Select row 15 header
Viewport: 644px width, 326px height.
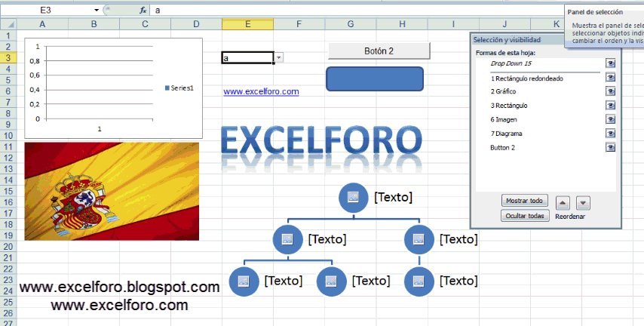(x=8, y=191)
